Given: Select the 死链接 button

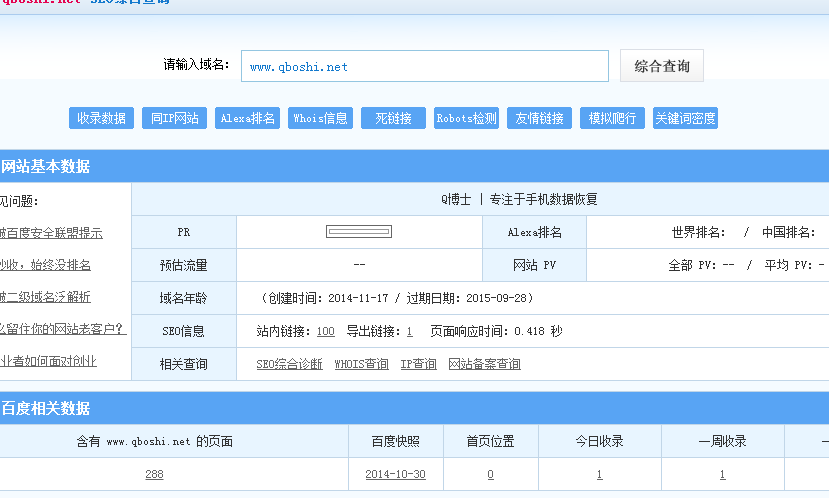Looking at the screenshot, I should (393, 118).
